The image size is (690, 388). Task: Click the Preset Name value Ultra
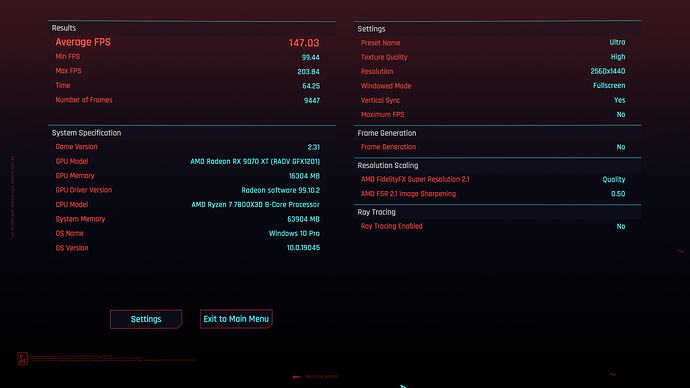[617, 42]
